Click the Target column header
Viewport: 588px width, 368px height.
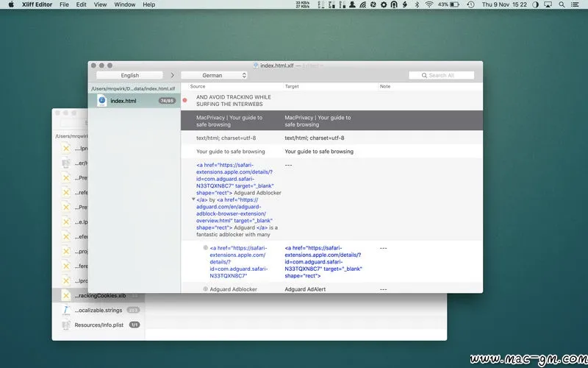click(292, 86)
